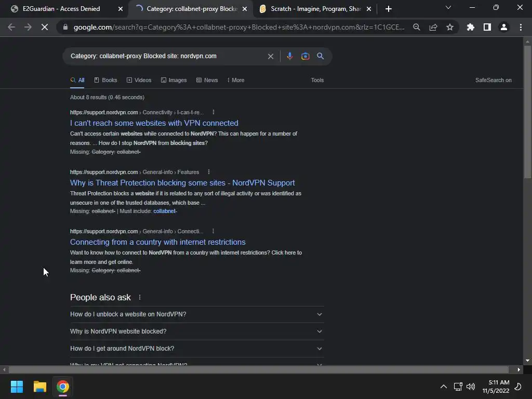532x399 pixels.
Task: Share this page icon
Action: pos(433,27)
